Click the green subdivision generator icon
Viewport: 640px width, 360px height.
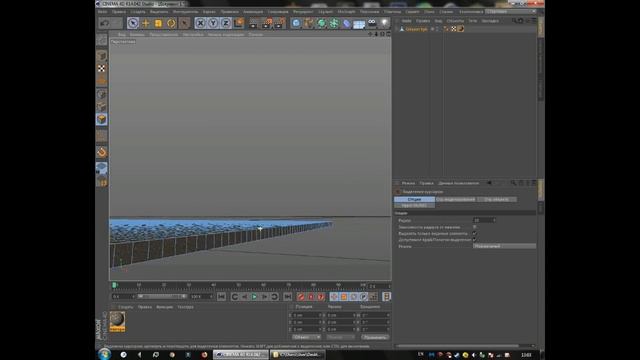(321, 23)
